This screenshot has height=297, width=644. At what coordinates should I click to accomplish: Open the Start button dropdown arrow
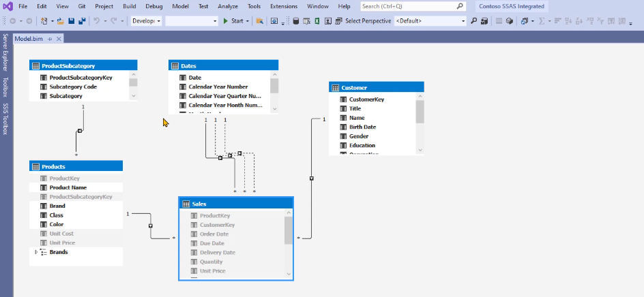247,21
